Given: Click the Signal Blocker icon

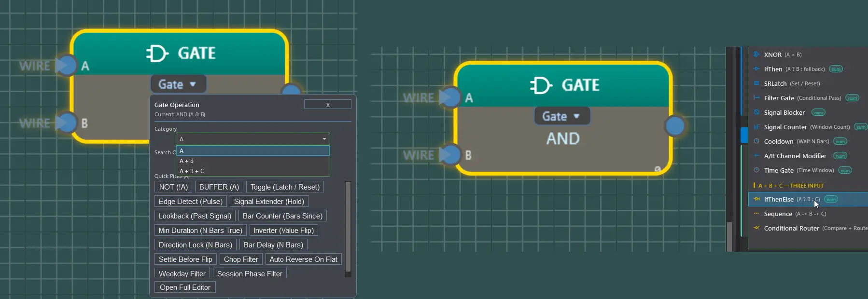Looking at the screenshot, I should coord(756,112).
